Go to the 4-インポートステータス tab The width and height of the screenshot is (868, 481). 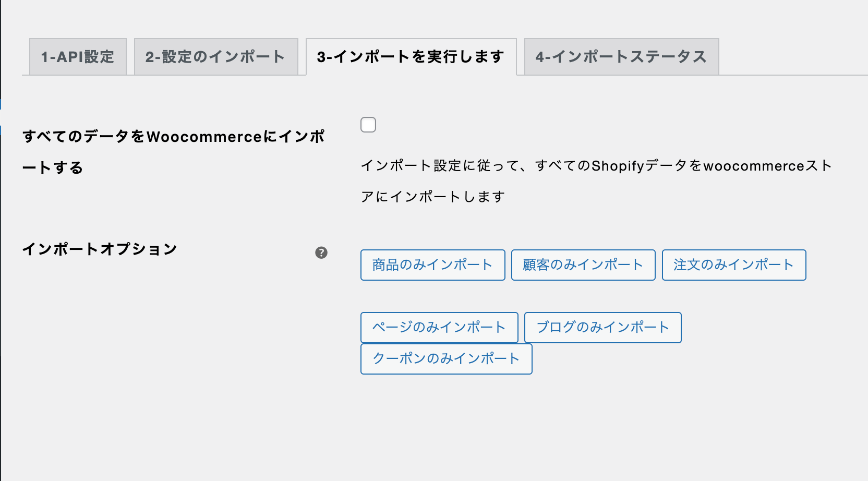(621, 56)
